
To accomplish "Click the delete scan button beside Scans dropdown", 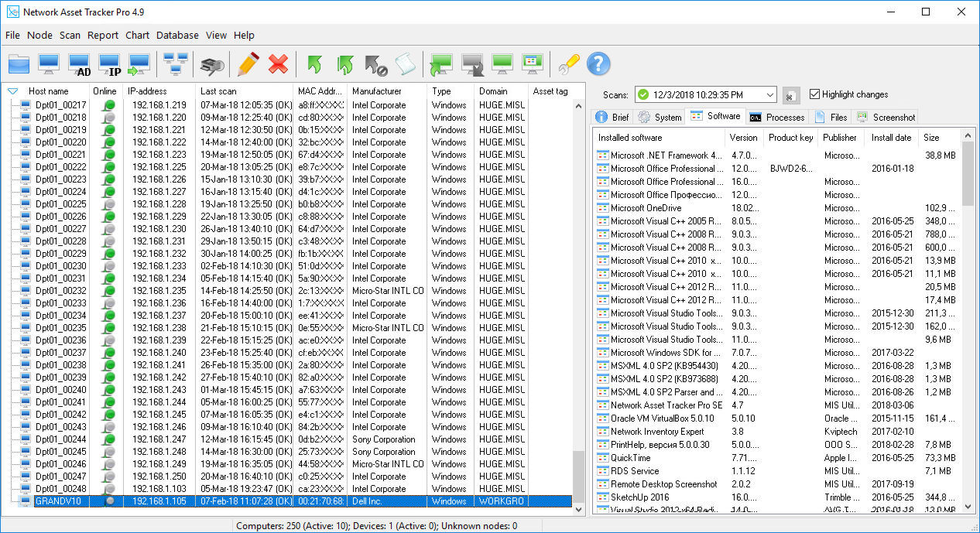I will 790,94.
